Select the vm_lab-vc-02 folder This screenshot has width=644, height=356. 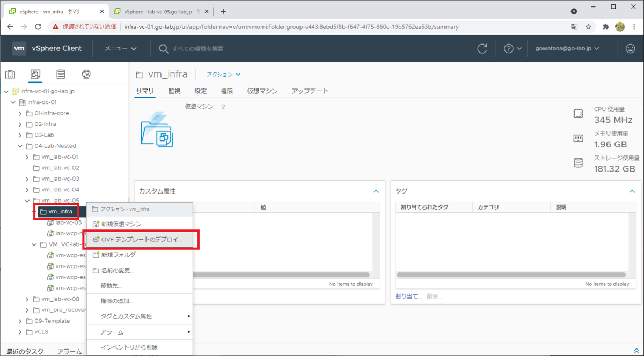[x=56, y=168]
